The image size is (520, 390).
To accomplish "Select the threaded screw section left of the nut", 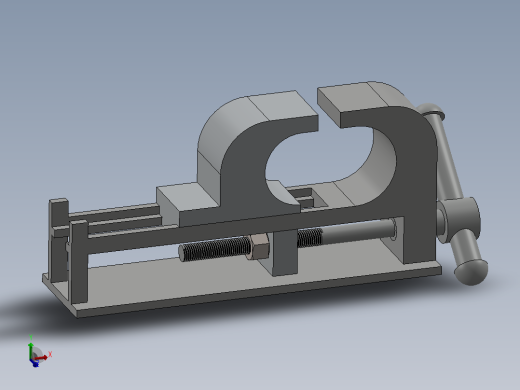I will click(215, 249).
